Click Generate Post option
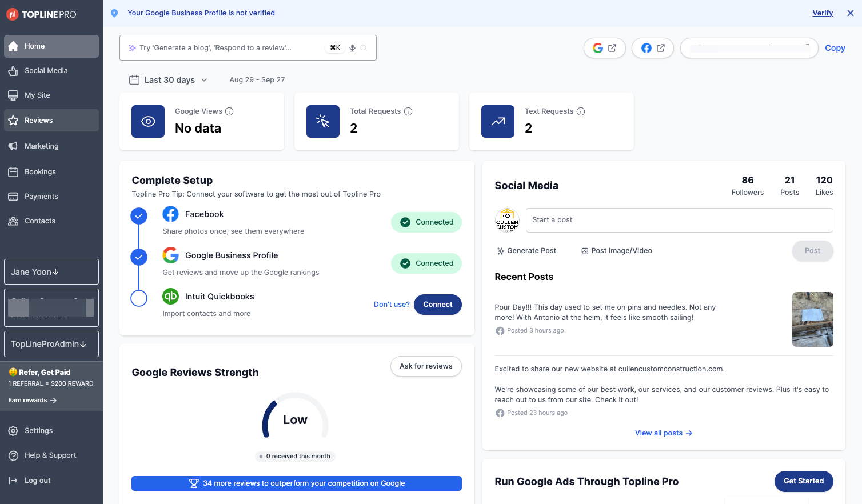The image size is (862, 504). (526, 251)
